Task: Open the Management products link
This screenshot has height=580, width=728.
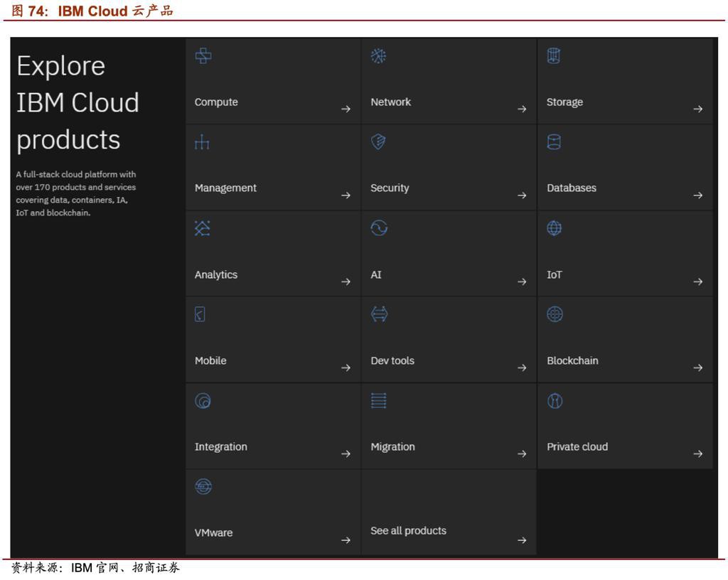Action: pos(225,188)
